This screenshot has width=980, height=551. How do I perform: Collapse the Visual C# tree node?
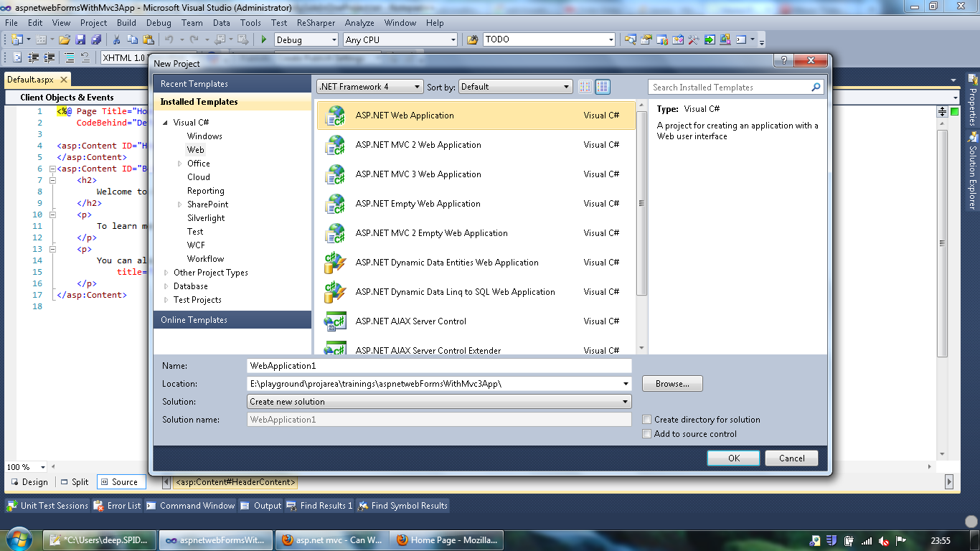pos(166,123)
